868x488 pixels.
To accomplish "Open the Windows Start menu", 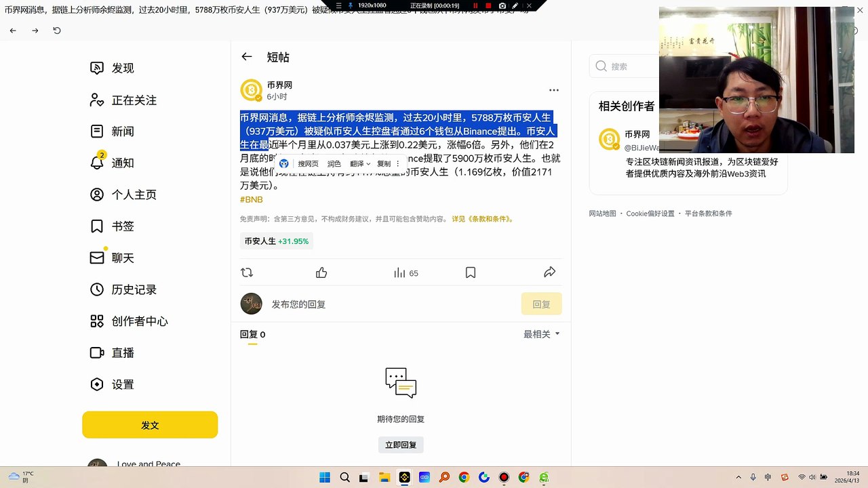I will click(324, 477).
